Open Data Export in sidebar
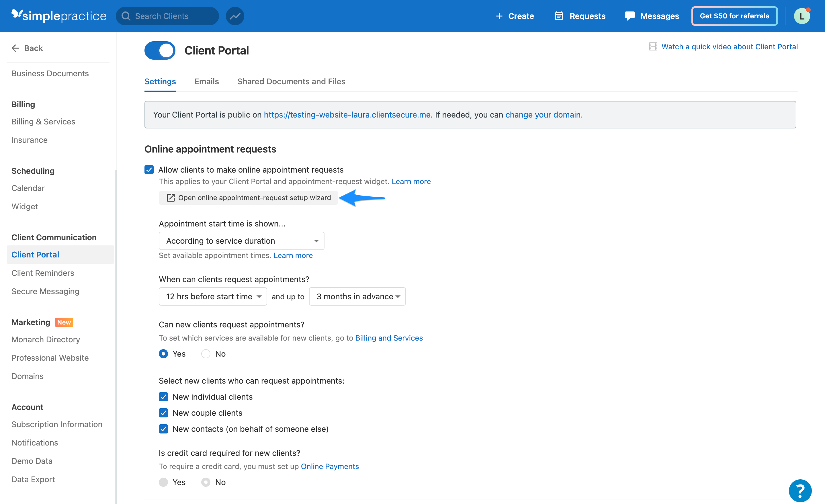 33,479
